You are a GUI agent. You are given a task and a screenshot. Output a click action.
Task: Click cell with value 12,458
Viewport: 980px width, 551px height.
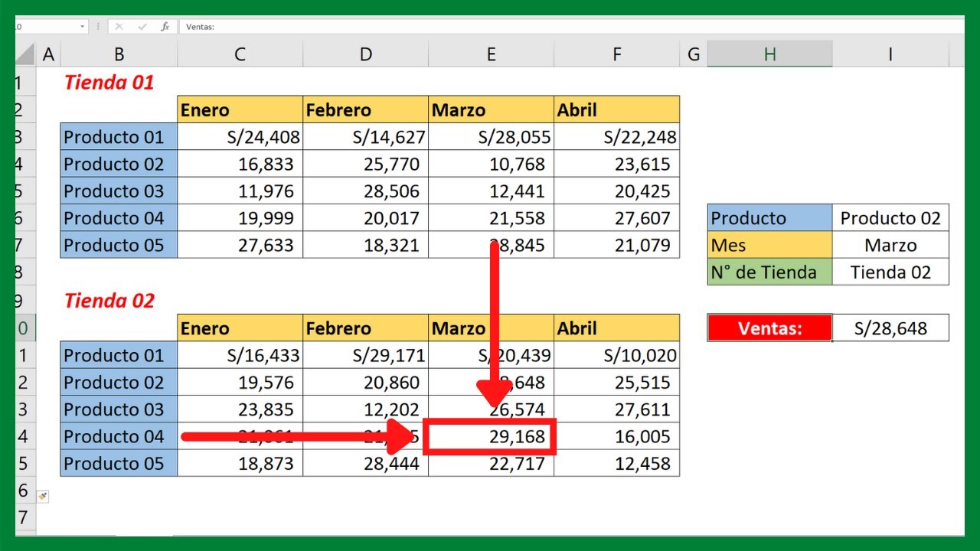pyautogui.click(x=616, y=463)
